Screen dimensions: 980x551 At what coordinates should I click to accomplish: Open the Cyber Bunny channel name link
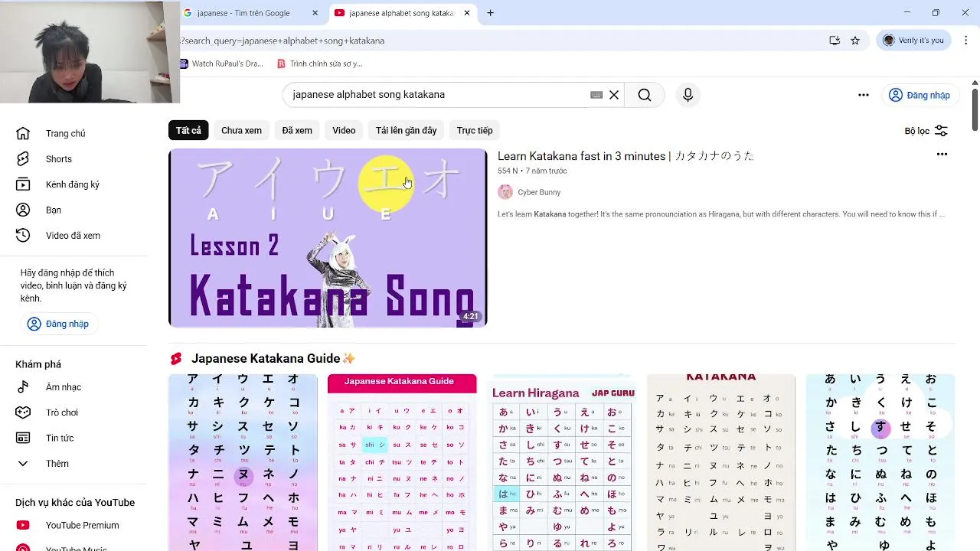click(x=539, y=192)
